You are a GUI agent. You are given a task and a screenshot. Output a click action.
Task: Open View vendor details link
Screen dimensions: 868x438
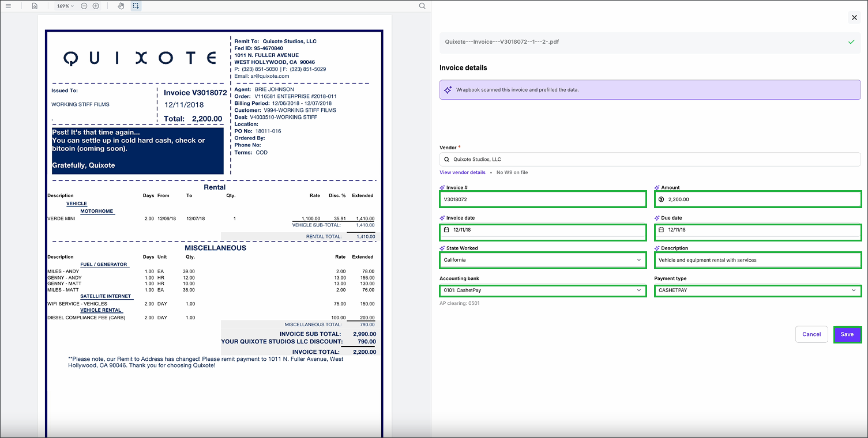click(463, 172)
